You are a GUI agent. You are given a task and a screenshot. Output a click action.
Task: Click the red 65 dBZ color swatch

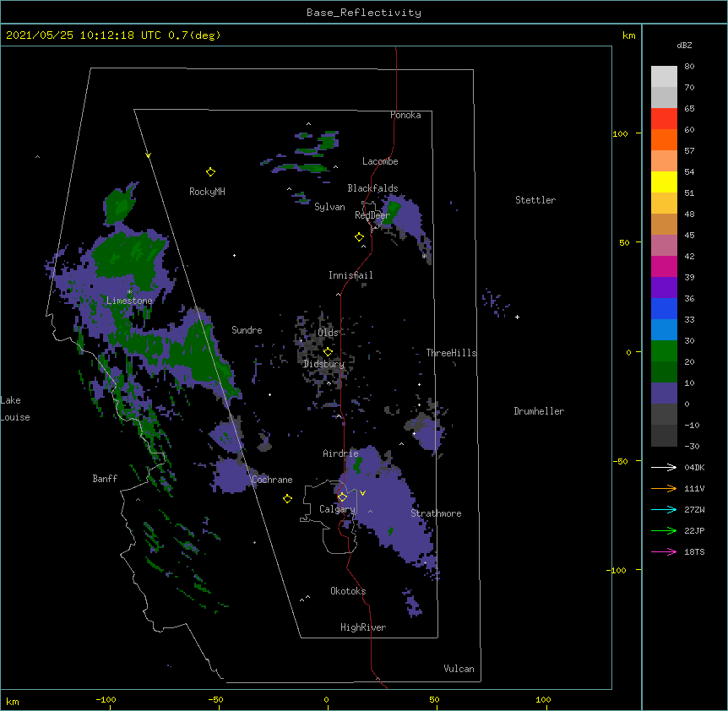tap(664, 118)
